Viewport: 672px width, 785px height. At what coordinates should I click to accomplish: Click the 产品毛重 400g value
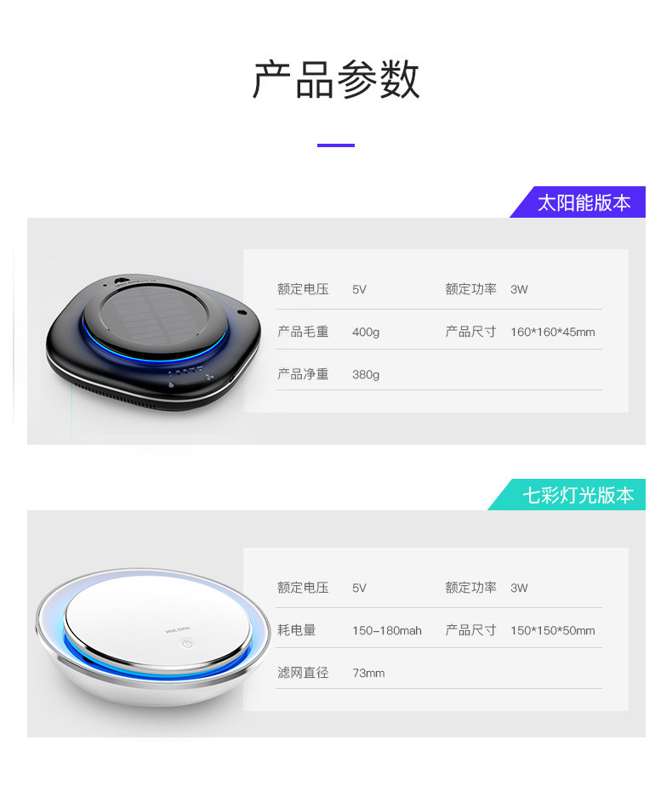tap(366, 332)
